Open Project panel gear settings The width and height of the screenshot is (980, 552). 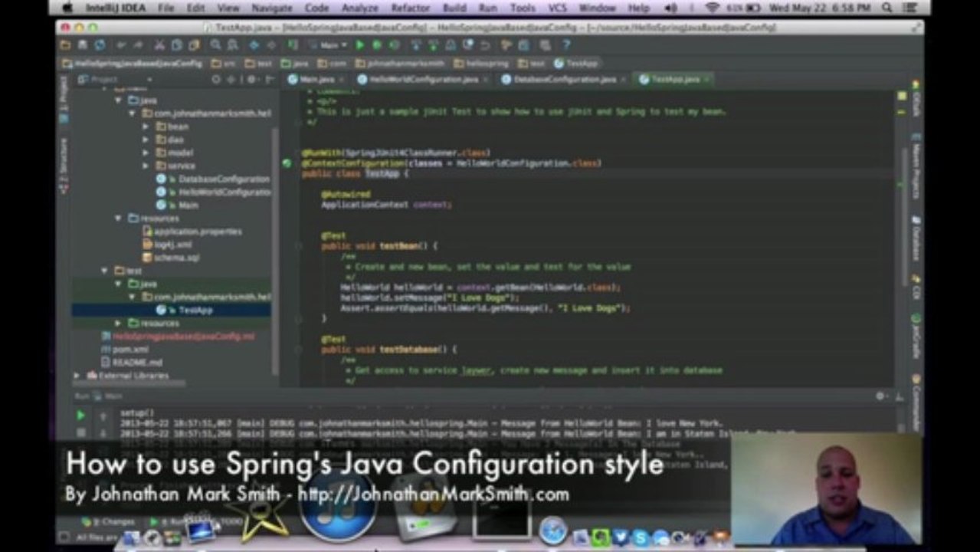(x=251, y=79)
